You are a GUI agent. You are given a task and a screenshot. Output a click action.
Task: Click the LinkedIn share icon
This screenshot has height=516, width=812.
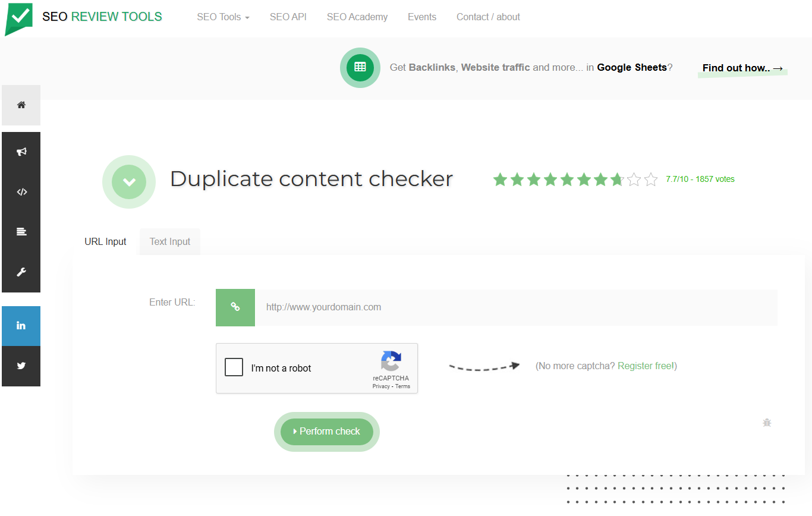(x=21, y=326)
